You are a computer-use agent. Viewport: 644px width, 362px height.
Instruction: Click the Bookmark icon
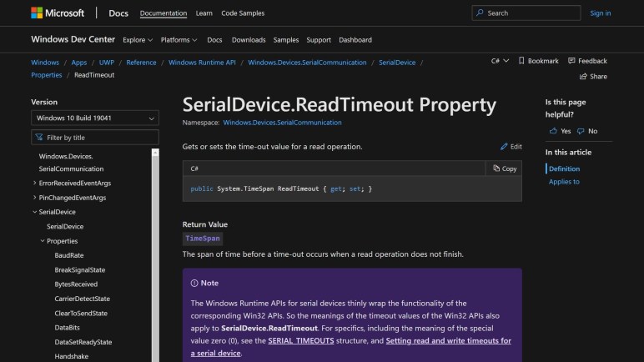pyautogui.click(x=521, y=61)
